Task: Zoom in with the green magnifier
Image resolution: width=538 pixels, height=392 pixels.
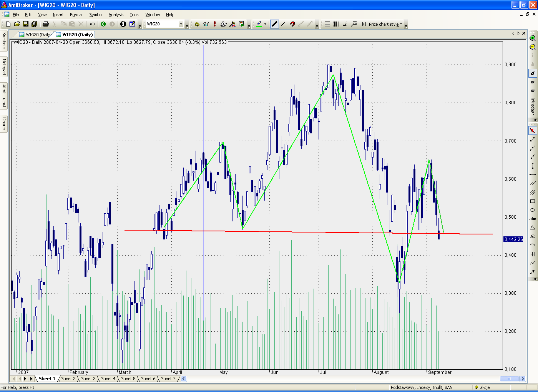Action: [533, 38]
